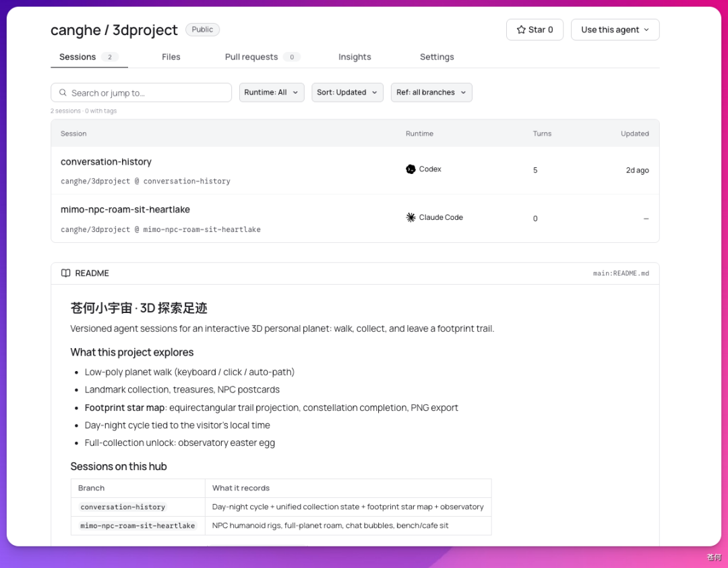Open the mimo-npc-roam-sit-heartlake session

(x=125, y=210)
